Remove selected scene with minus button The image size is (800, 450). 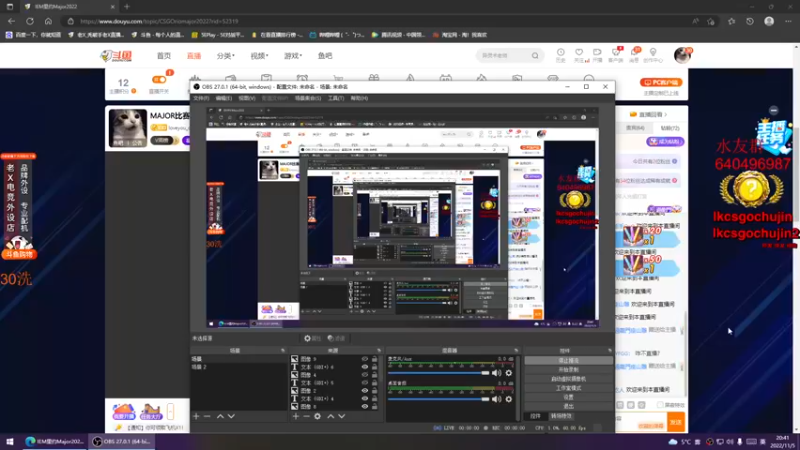click(207, 416)
